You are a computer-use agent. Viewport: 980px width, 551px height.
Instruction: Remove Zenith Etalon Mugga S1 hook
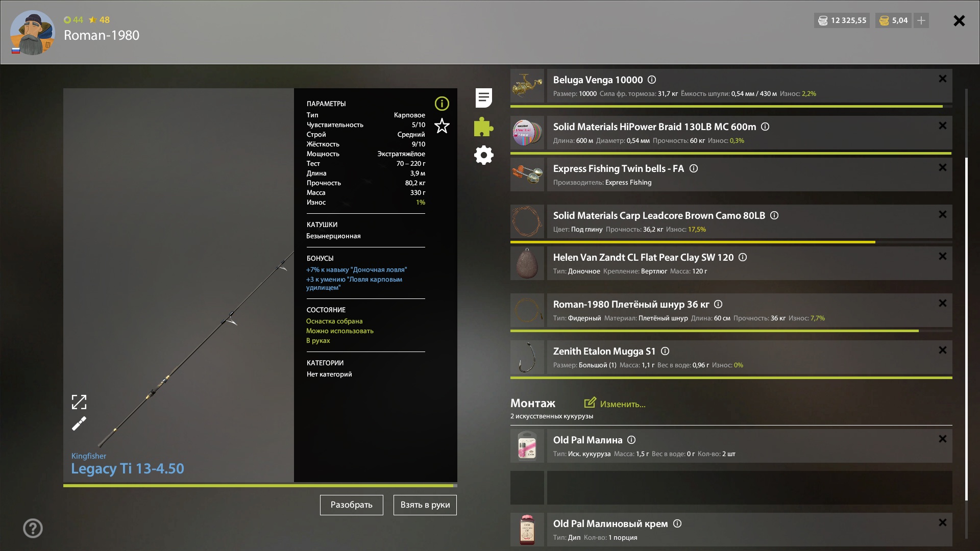pyautogui.click(x=943, y=350)
